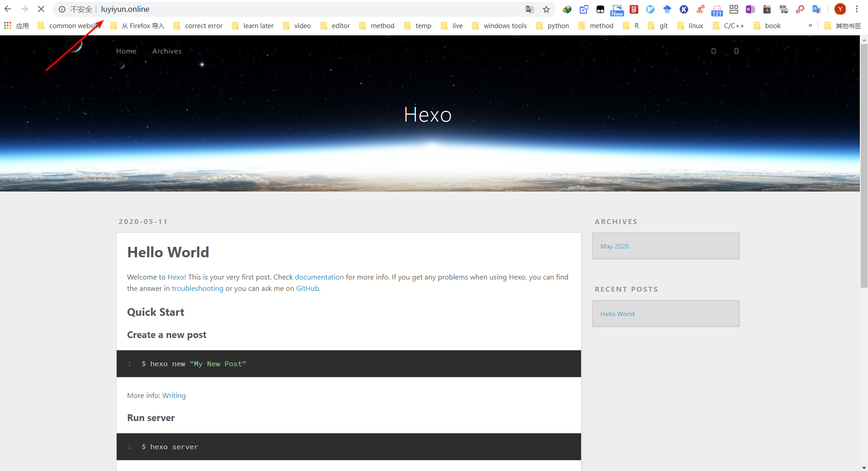The width and height of the screenshot is (868, 471).
Task: Open Archives in the site navigation
Action: coord(167,51)
